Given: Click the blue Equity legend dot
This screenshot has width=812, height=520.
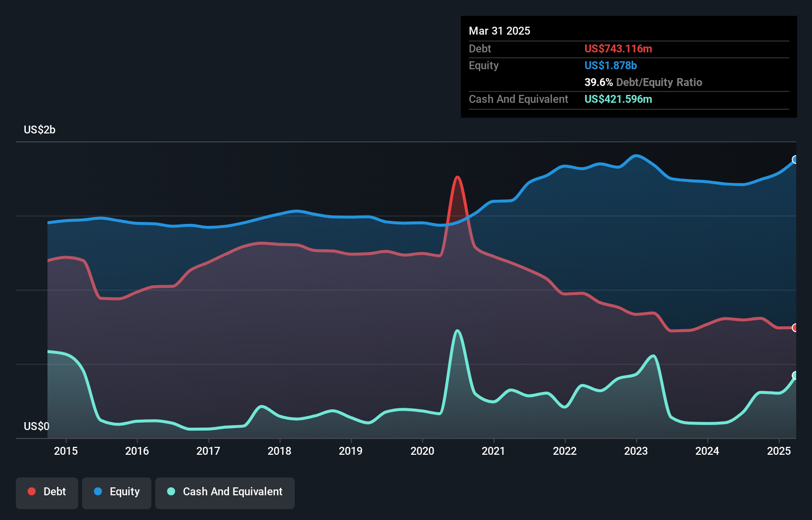Looking at the screenshot, I should (98, 491).
